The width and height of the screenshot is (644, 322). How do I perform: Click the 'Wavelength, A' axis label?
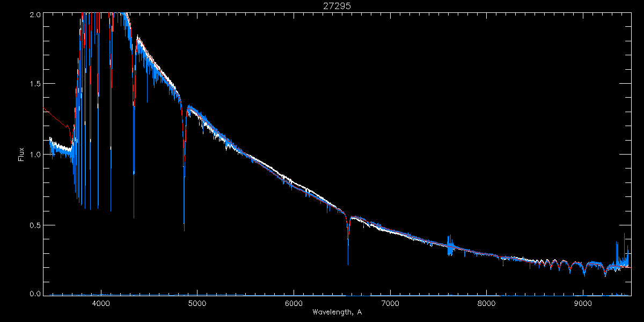coord(337,312)
